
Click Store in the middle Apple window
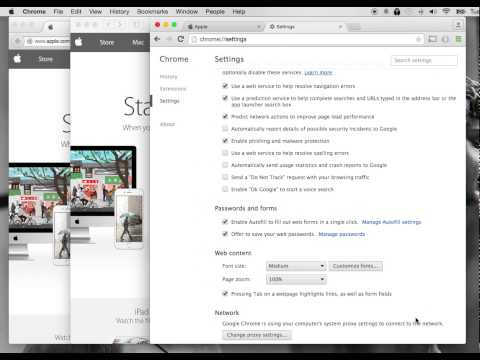point(107,42)
